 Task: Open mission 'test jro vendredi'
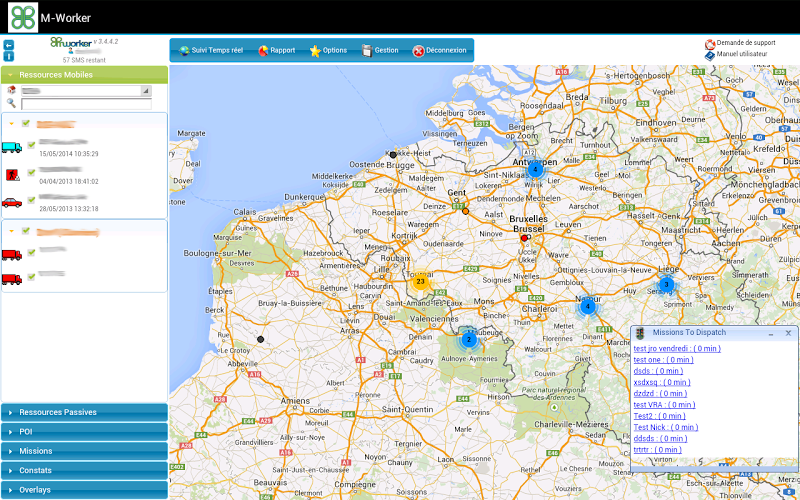(677, 348)
